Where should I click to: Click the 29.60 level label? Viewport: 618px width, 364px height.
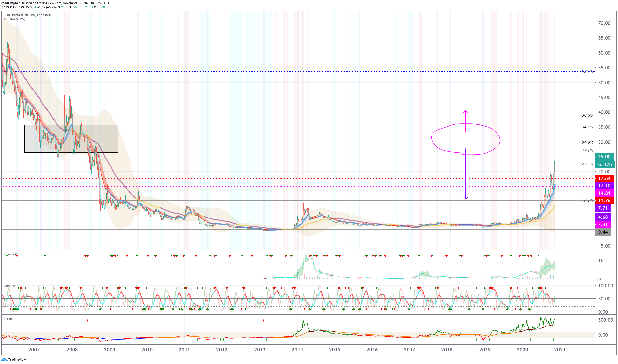tap(587, 143)
